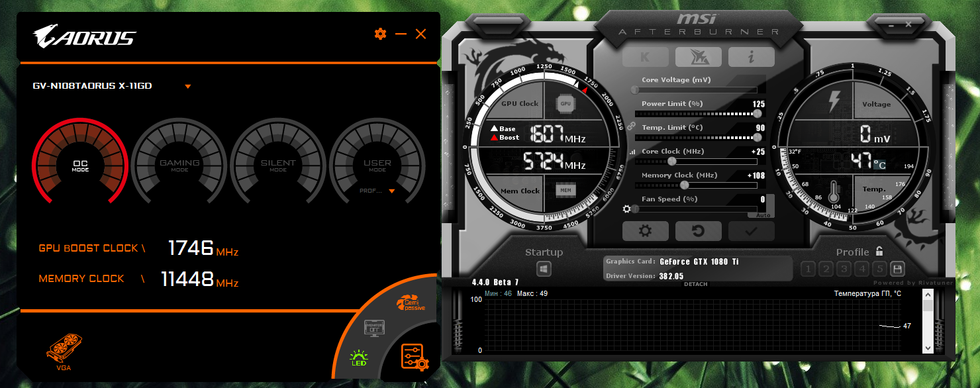
Task: Click the Memory Clock offset value +108
Action: [x=756, y=175]
